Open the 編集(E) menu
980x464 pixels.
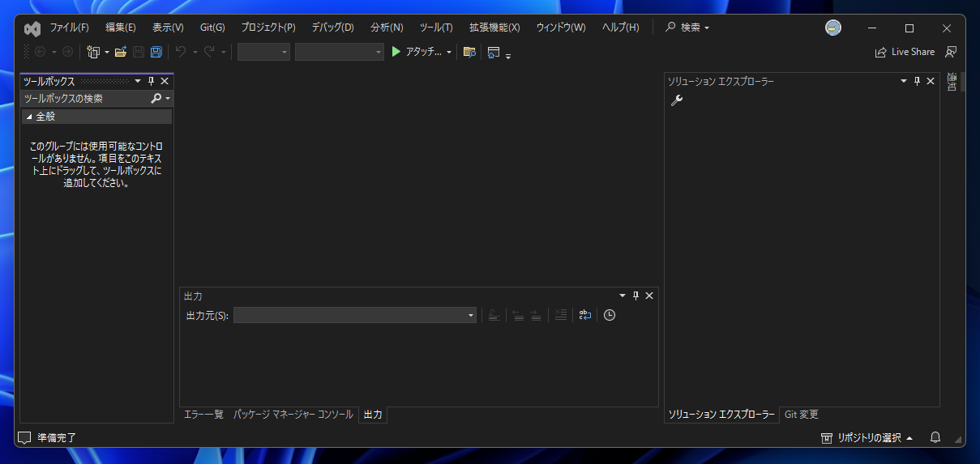(121, 28)
